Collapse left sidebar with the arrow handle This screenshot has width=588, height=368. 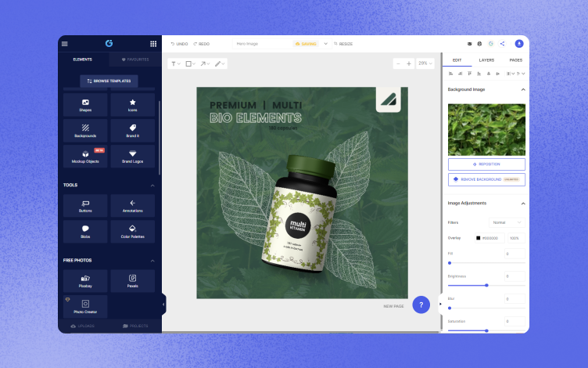point(163,304)
